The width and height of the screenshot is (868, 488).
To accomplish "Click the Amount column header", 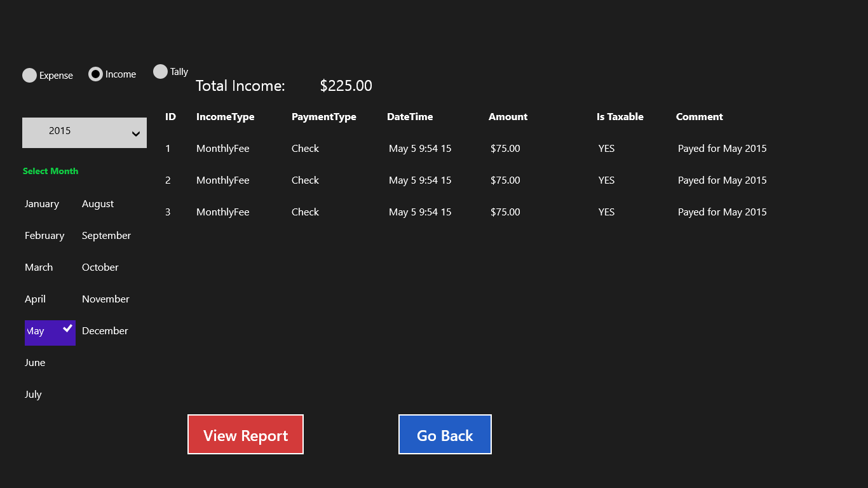I will [x=508, y=117].
